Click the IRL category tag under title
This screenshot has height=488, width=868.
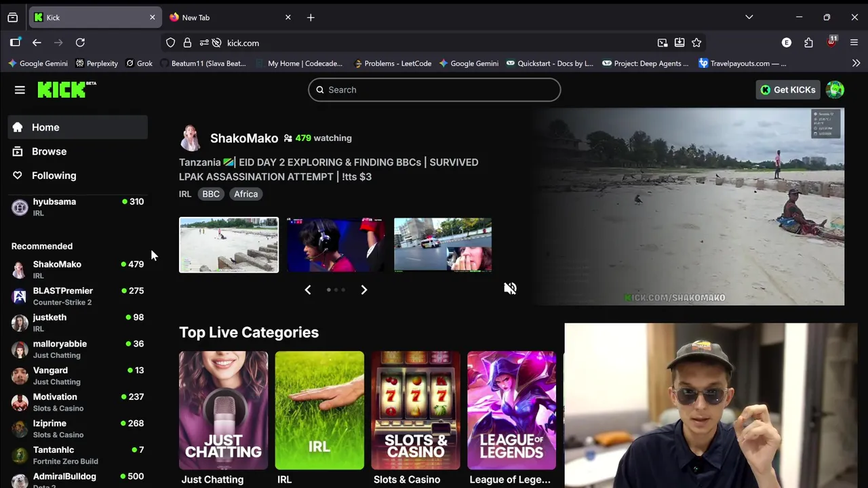click(185, 194)
